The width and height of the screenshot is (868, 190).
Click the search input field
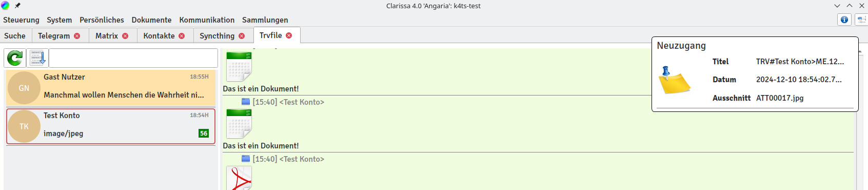[x=133, y=58]
